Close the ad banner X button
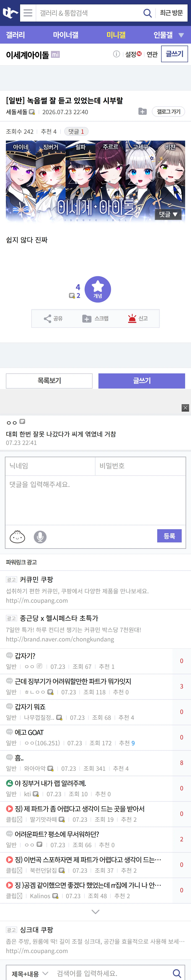 pyautogui.click(x=185, y=408)
